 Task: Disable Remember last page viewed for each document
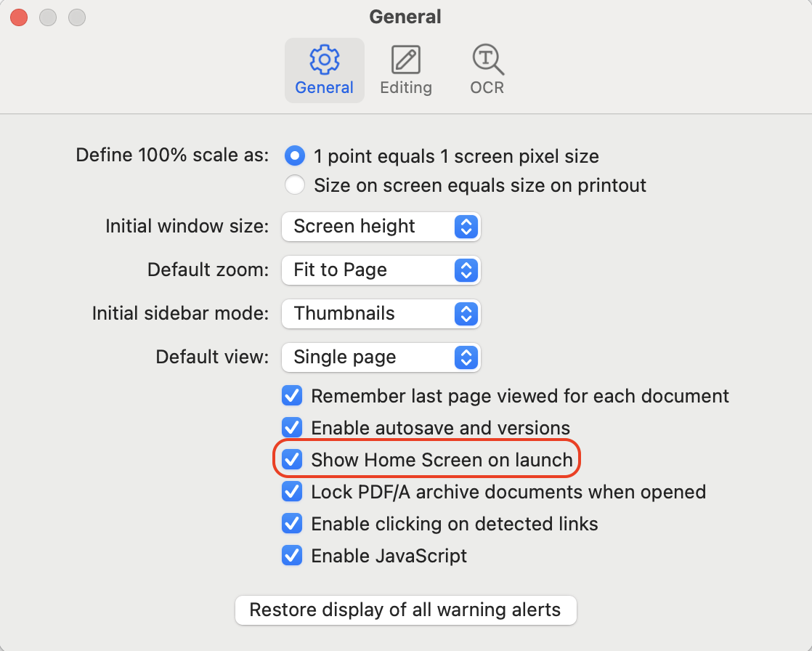[x=291, y=396]
